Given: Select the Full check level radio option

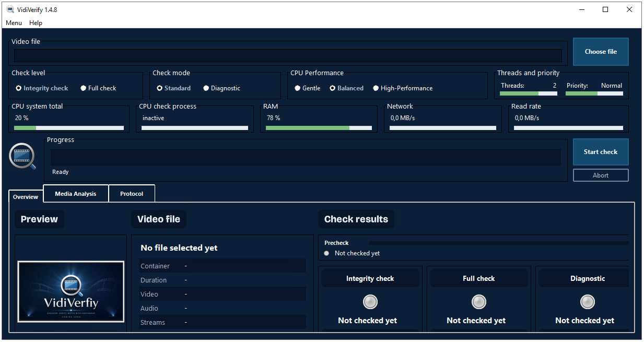Looking at the screenshot, I should pos(98,88).
